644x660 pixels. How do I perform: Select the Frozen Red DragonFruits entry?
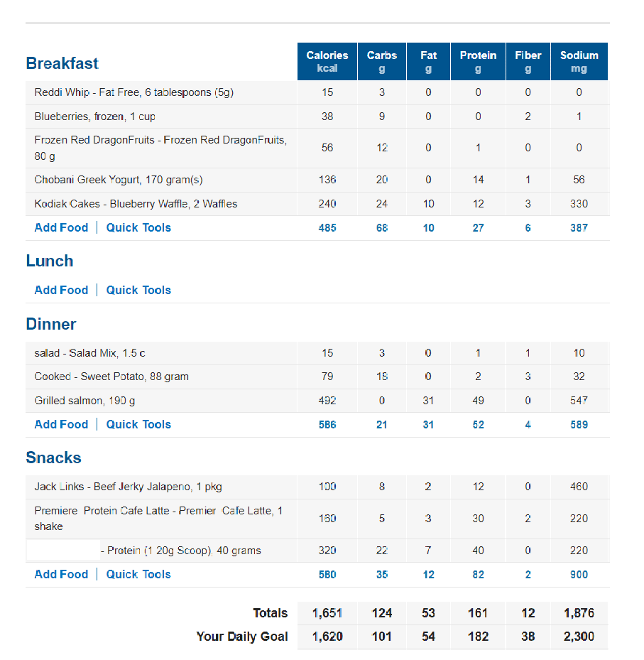tap(160, 148)
